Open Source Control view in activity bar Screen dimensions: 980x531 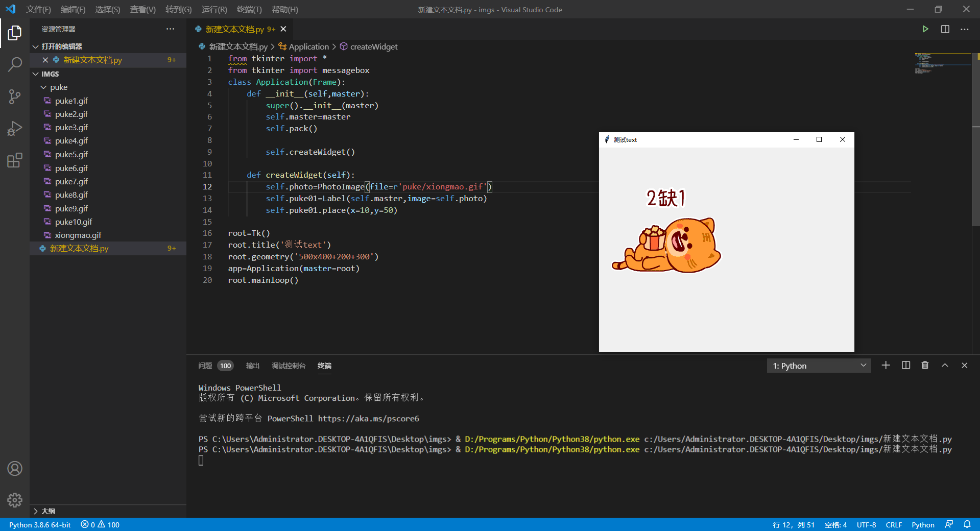click(15, 96)
